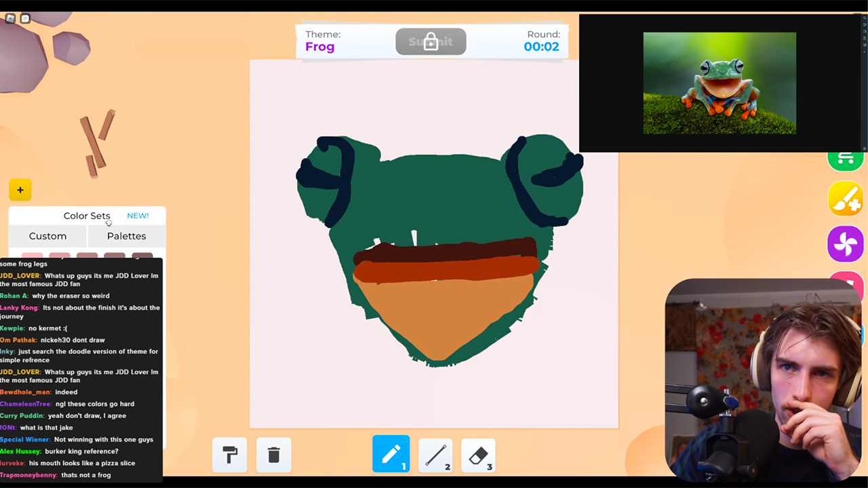Switch to the Custom tab
Screen dimensions: 868x488
47,236
